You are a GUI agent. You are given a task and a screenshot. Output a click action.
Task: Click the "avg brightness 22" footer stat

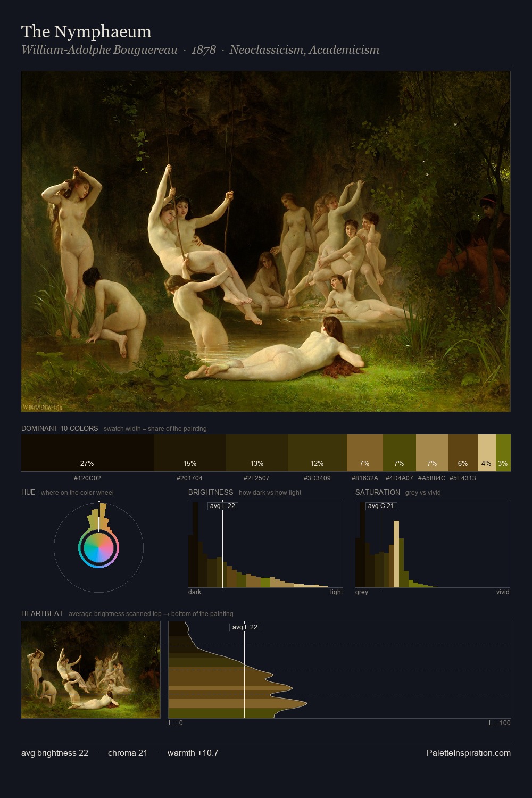click(x=55, y=753)
